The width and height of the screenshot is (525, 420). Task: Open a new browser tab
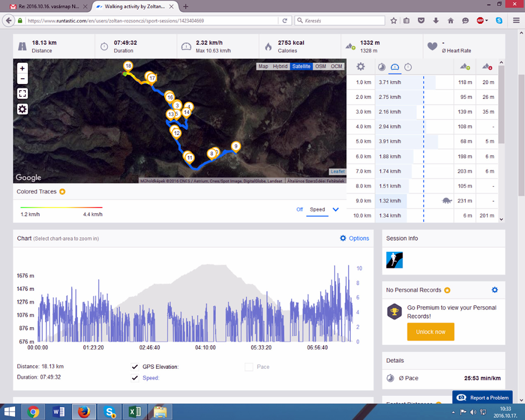tap(186, 7)
